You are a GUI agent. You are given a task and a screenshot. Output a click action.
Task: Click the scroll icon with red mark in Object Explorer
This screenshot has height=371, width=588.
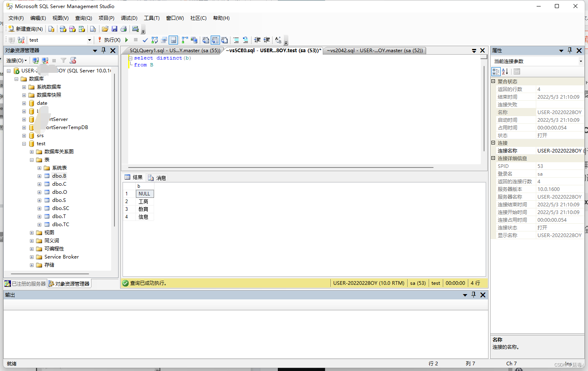coord(73,60)
